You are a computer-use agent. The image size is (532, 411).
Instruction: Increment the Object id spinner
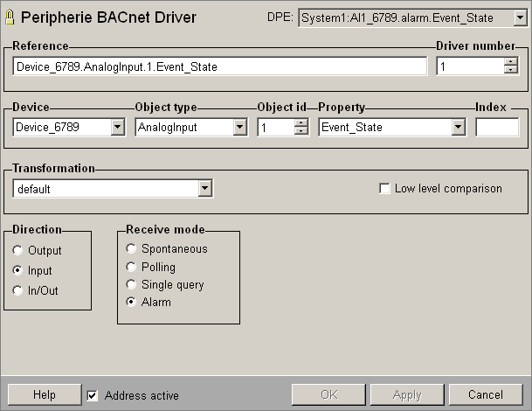(301, 122)
